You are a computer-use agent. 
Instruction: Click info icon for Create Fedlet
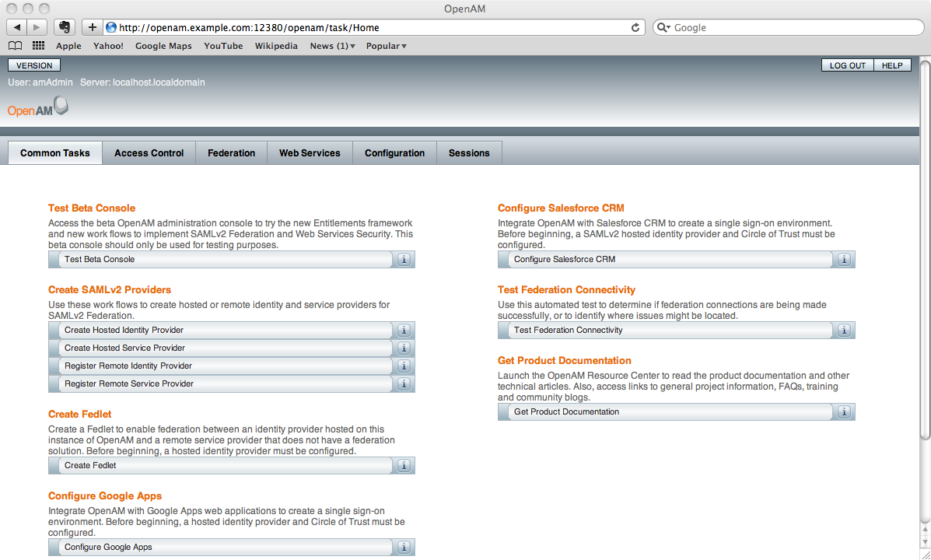404,466
